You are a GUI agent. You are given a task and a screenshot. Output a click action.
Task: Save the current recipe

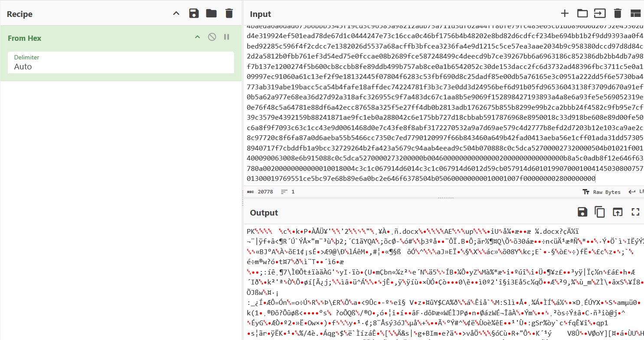pos(194,13)
